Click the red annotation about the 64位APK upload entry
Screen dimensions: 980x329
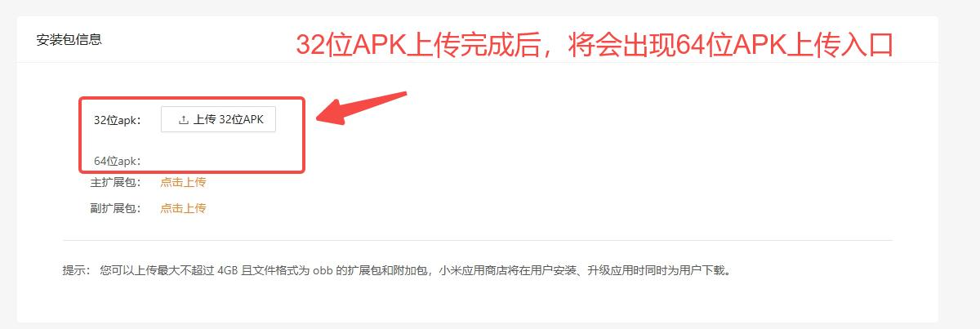(595, 44)
